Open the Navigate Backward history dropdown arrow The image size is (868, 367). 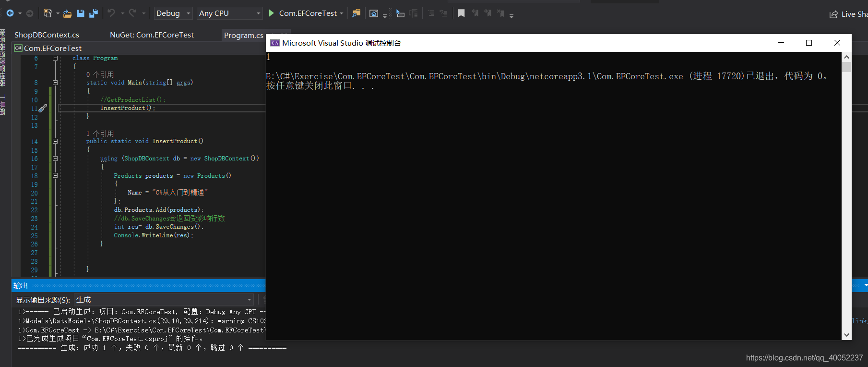click(x=20, y=13)
